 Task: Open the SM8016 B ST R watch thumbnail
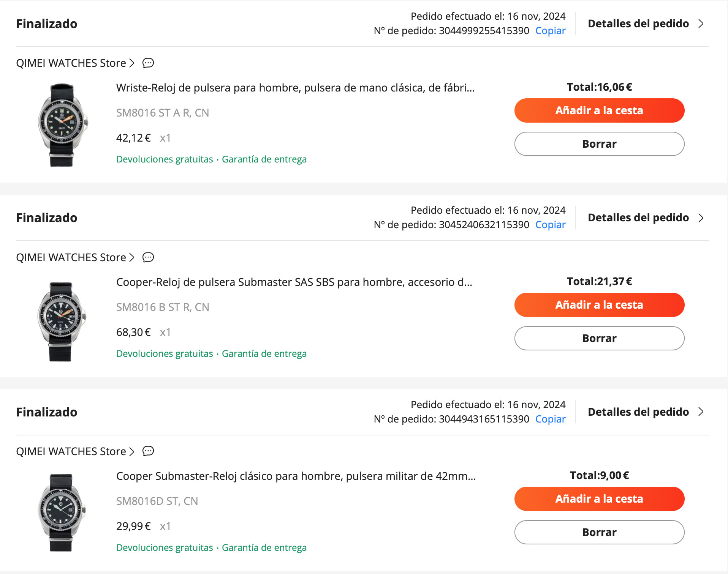coord(61,322)
